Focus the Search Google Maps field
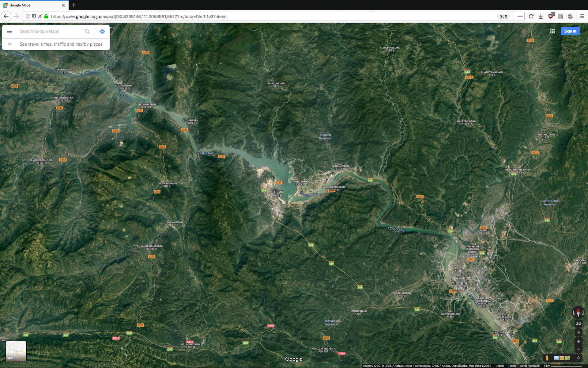 pos(51,31)
